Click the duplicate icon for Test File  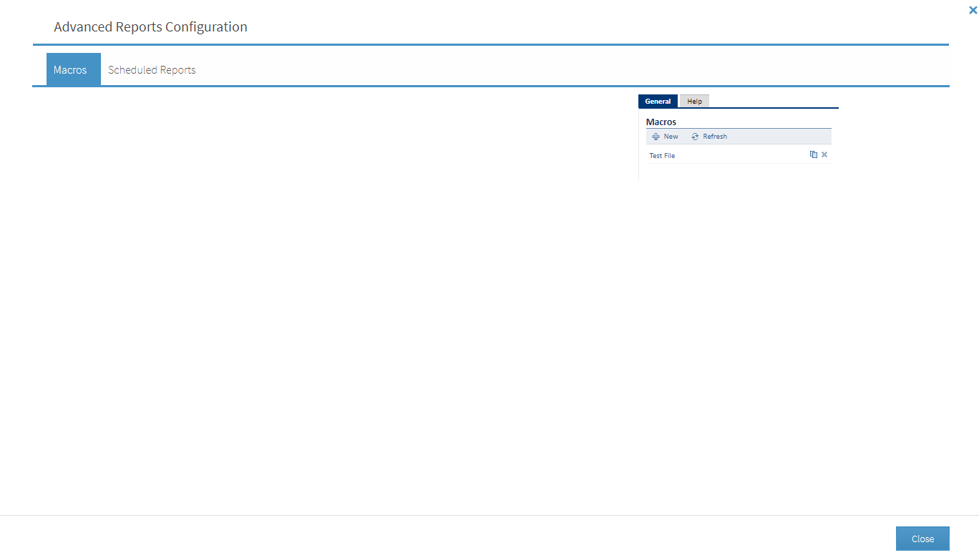(813, 154)
